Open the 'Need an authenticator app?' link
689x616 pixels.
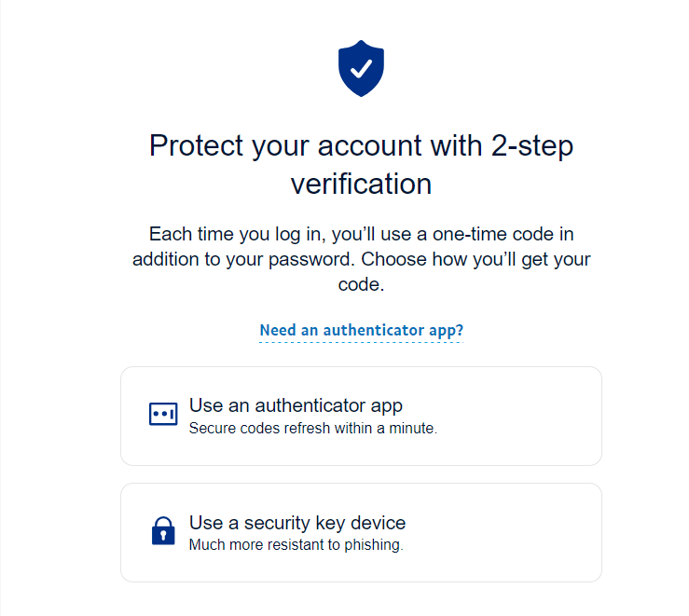click(361, 330)
